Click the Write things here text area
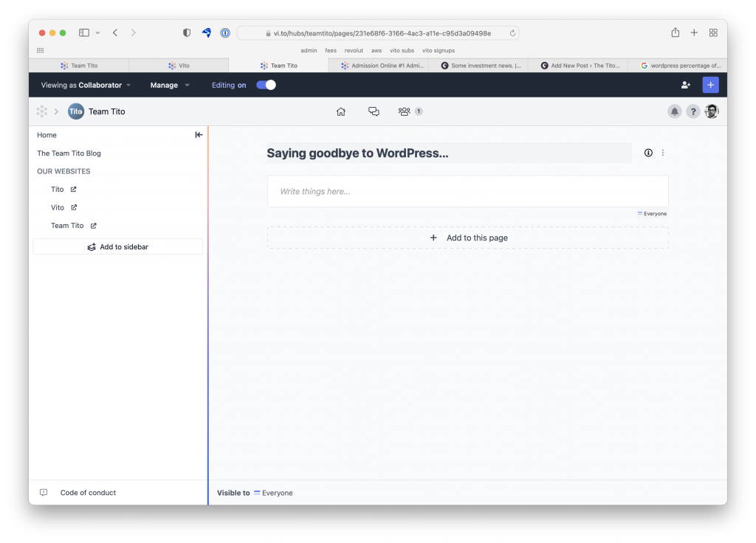This screenshot has width=756, height=543. [x=467, y=191]
